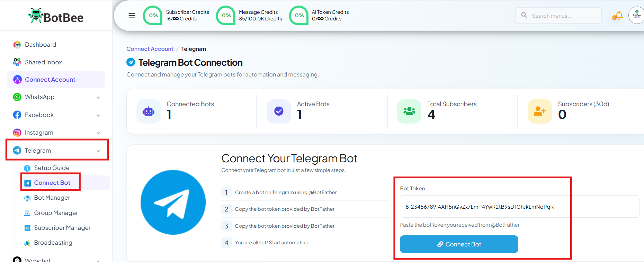
Task: Select Connect Account in the sidebar
Action: click(56, 80)
